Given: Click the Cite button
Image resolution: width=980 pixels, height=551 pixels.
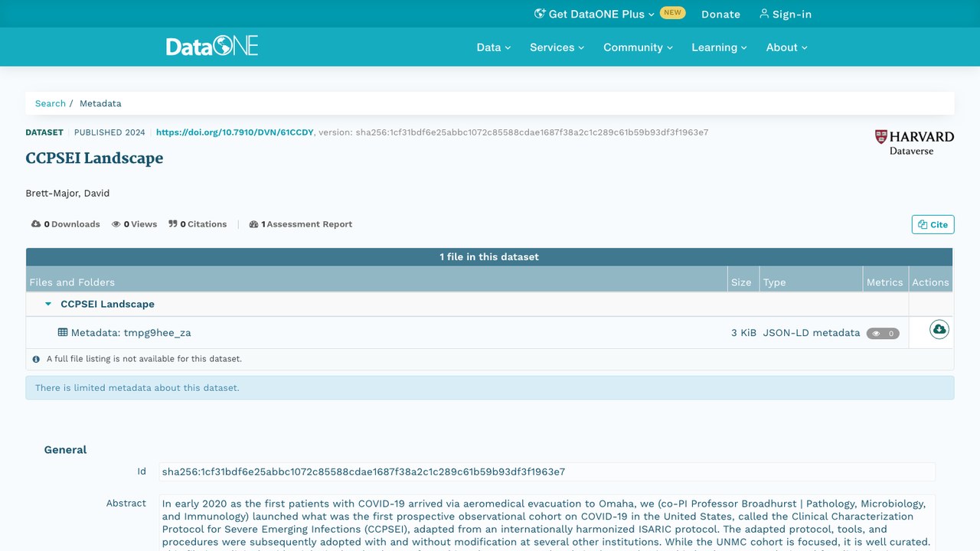Looking at the screenshot, I should 933,224.
